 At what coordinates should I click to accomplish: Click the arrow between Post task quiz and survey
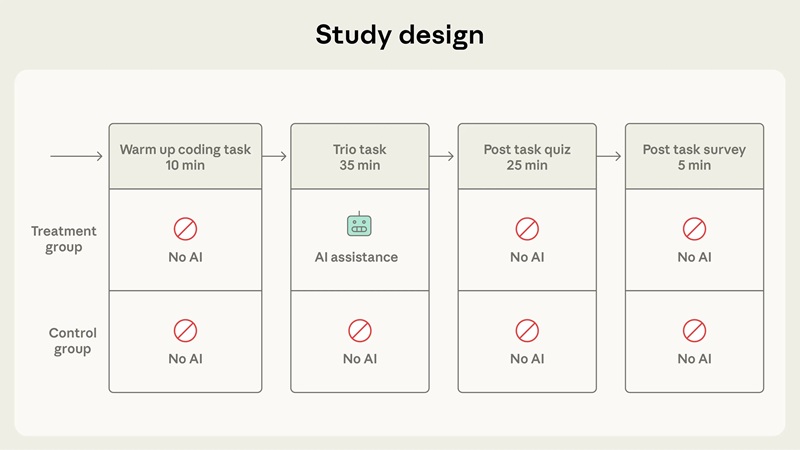[x=610, y=156]
